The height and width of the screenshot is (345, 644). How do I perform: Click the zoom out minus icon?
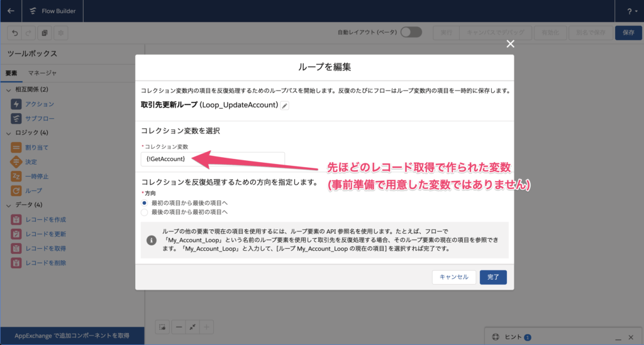[x=179, y=327]
